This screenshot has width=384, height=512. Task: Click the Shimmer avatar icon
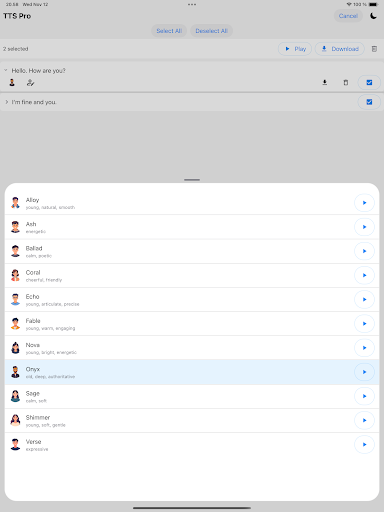[x=15, y=420]
